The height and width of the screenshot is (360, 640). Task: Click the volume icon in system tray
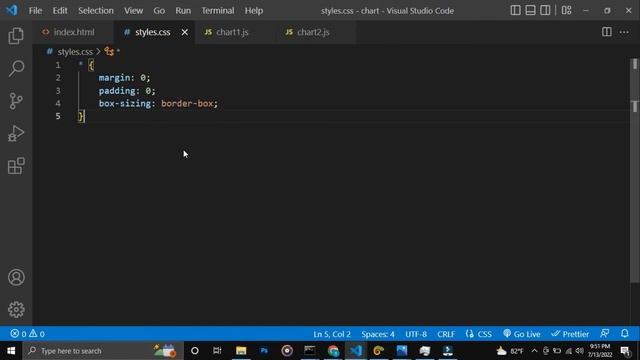[x=580, y=351]
